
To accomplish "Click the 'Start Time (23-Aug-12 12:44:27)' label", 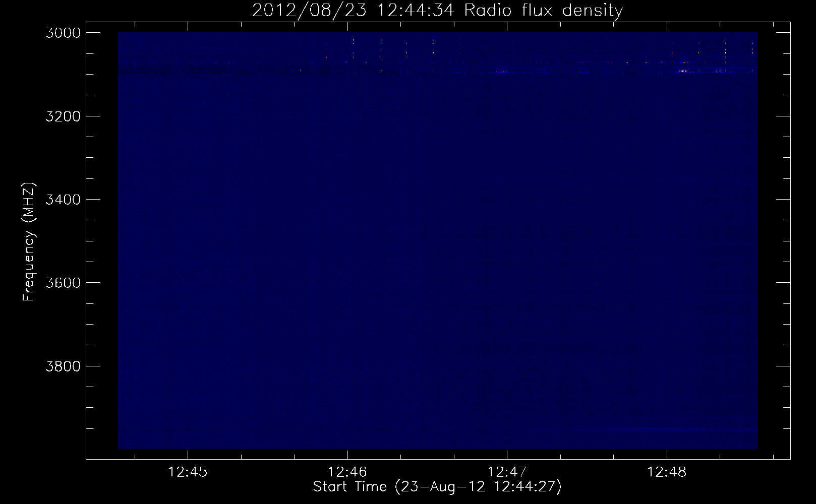I will click(x=437, y=487).
